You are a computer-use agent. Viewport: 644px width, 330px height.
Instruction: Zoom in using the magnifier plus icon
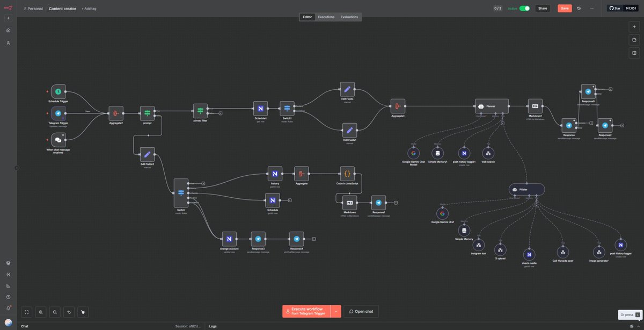pos(40,312)
